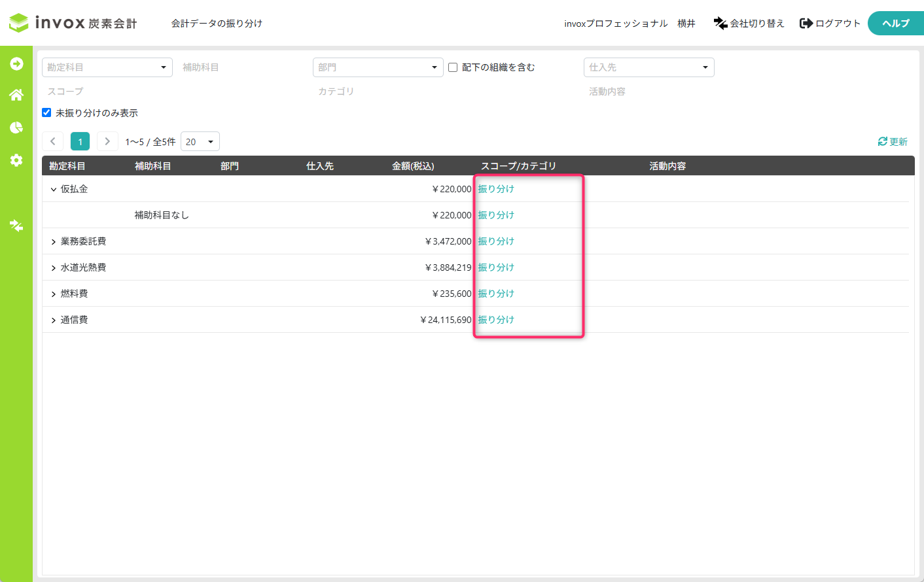
Task: Click 振り分け link for 補助科目なし
Action: pos(496,215)
